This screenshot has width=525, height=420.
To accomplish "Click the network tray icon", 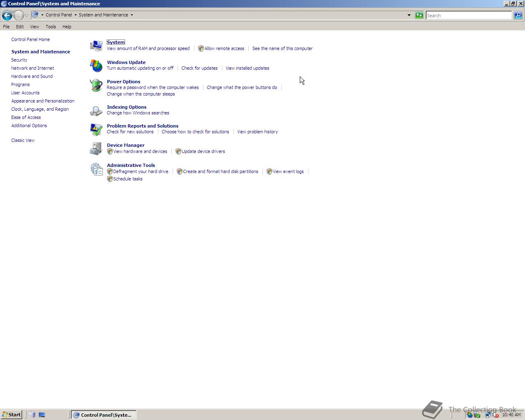I will click(x=488, y=415).
